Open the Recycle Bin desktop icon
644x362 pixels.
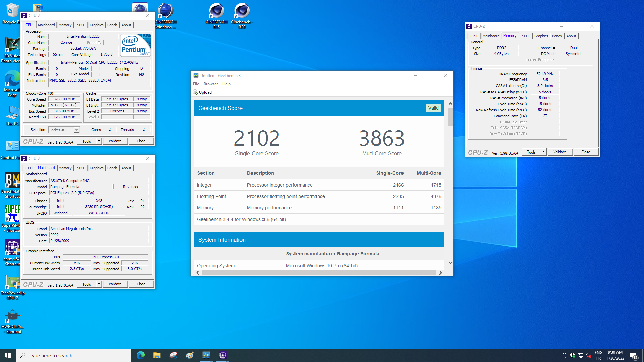[12, 13]
